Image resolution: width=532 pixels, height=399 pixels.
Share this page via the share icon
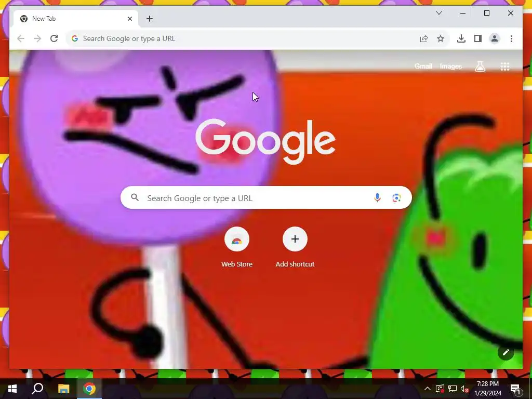pyautogui.click(x=424, y=38)
